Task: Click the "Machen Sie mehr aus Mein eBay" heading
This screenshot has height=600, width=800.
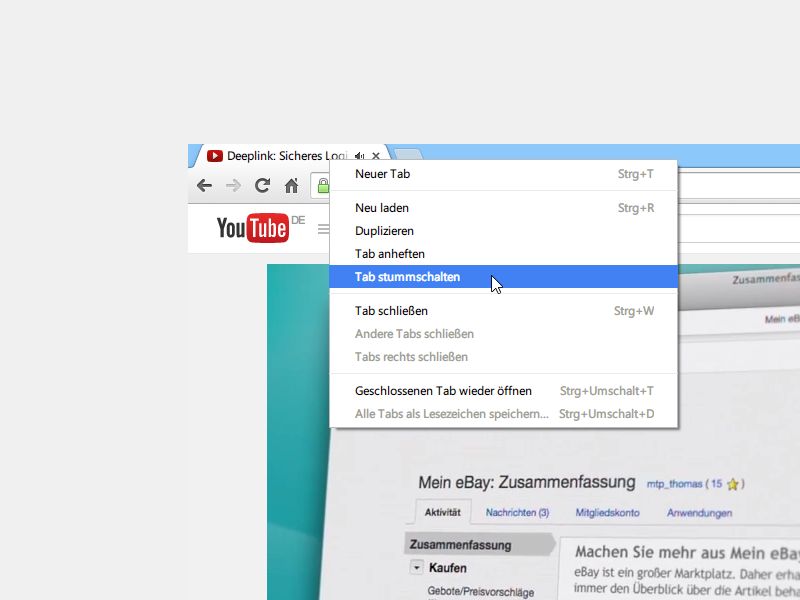Action: tap(687, 553)
